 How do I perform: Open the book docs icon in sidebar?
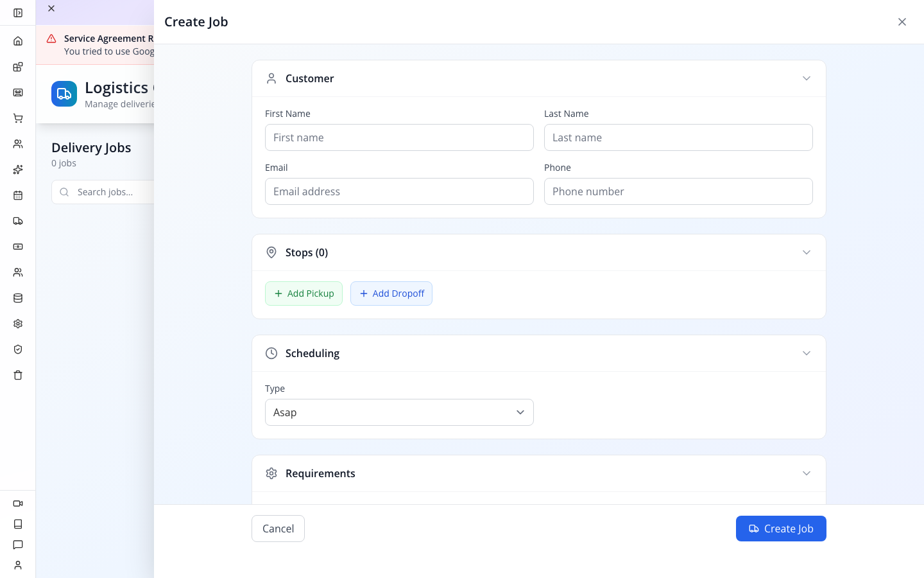(18, 524)
